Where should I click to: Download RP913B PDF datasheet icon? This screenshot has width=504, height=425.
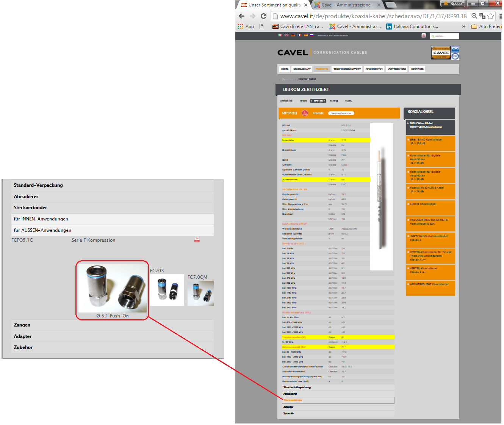(x=305, y=113)
